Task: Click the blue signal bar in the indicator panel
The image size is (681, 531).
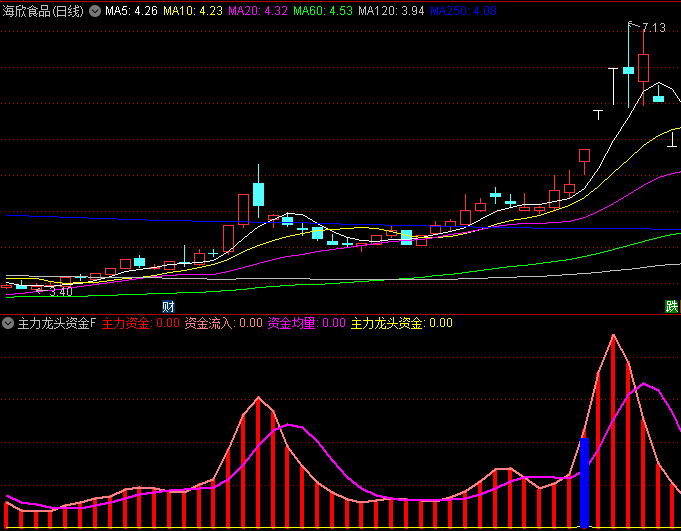Action: point(585,483)
